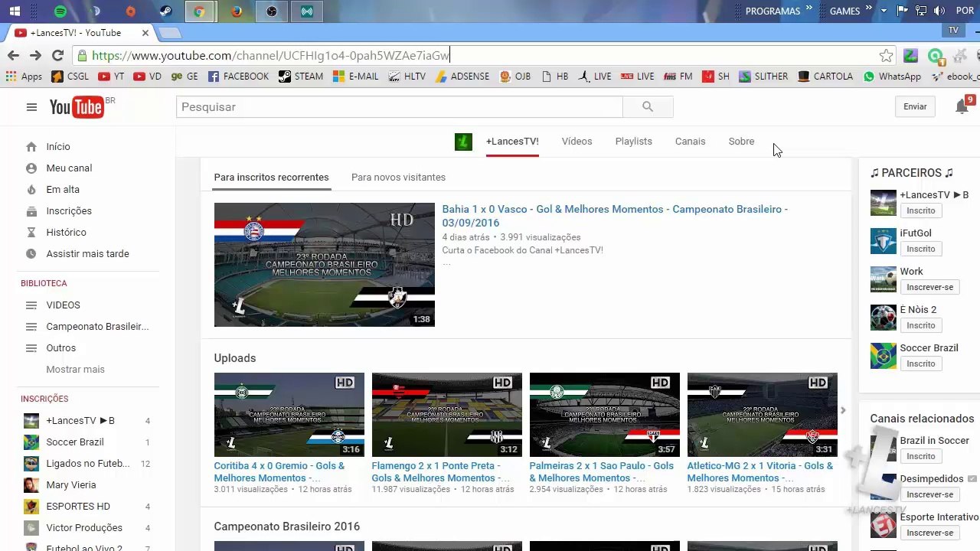Image resolution: width=980 pixels, height=551 pixels.
Task: Click the YouTube logo
Action: click(x=77, y=107)
